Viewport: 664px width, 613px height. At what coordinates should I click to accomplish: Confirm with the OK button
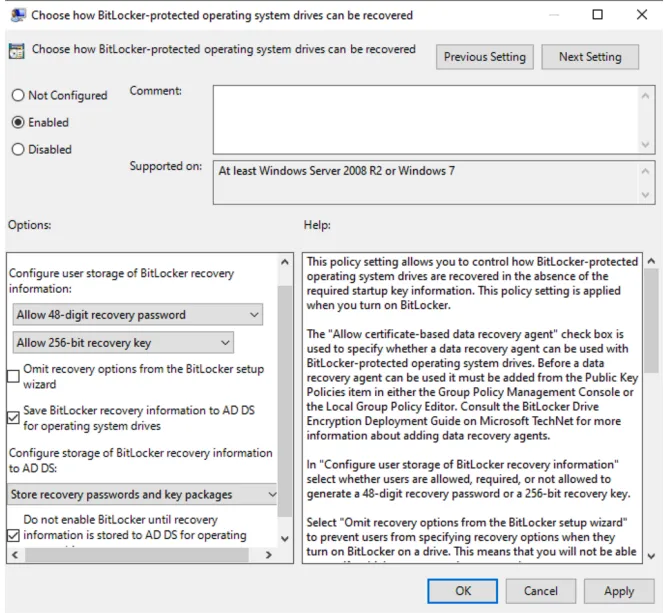tap(462, 591)
